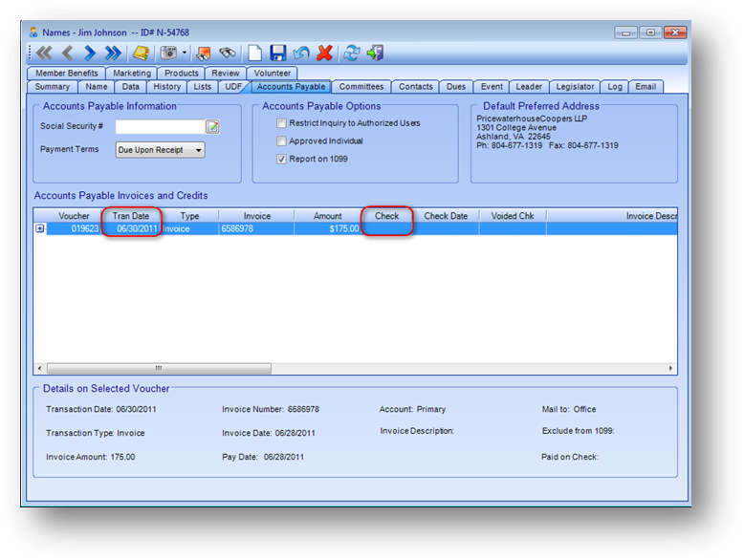
Task: Sort by the Type column header
Action: pos(189,216)
